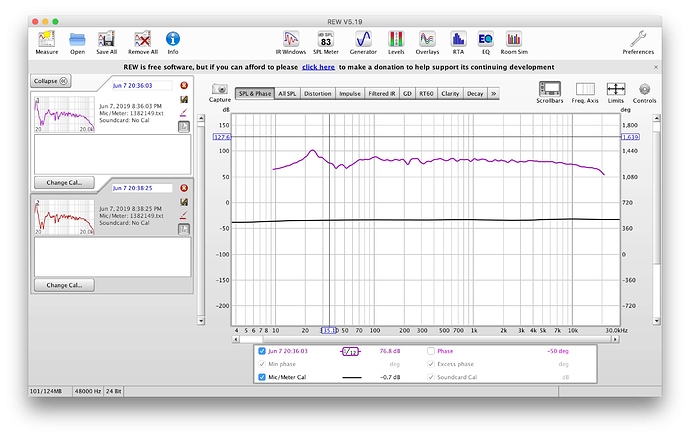Viewport: 690px width, 437px height.
Task: Click the Measure toolbar icon
Action: (x=47, y=39)
